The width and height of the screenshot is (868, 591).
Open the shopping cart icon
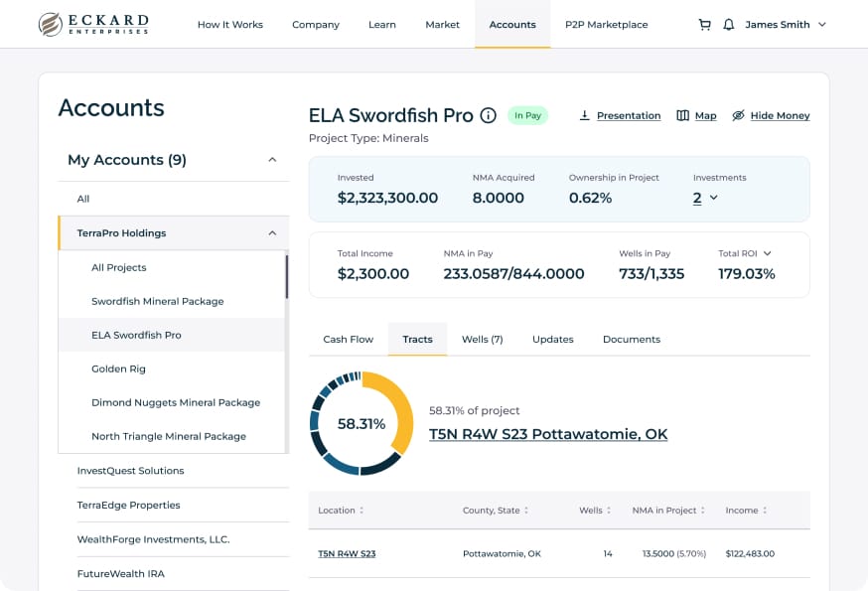coord(705,25)
